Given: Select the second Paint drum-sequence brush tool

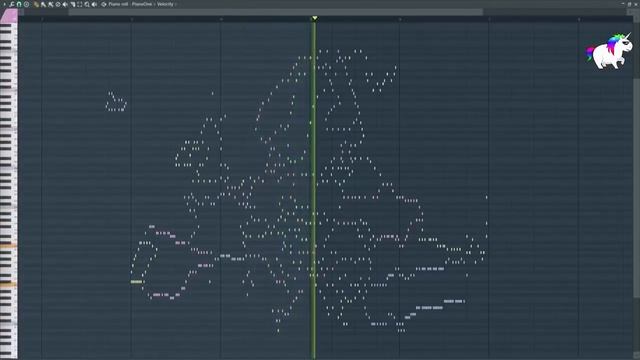Looking at the screenshot, I should coord(51,4).
